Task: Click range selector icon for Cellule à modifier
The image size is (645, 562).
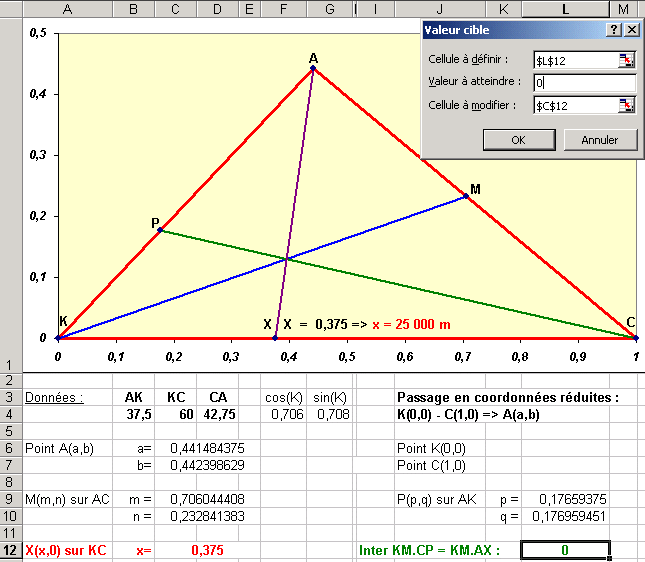Action: (x=627, y=105)
